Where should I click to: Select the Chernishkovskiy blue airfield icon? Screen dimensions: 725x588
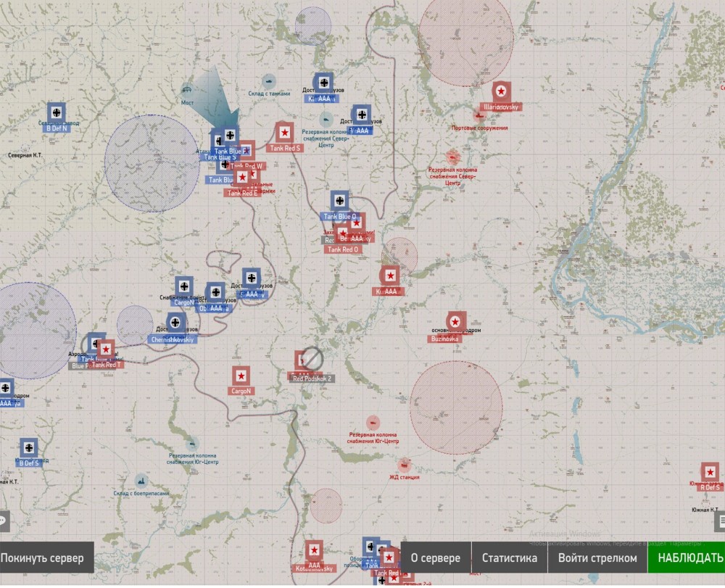tap(175, 322)
